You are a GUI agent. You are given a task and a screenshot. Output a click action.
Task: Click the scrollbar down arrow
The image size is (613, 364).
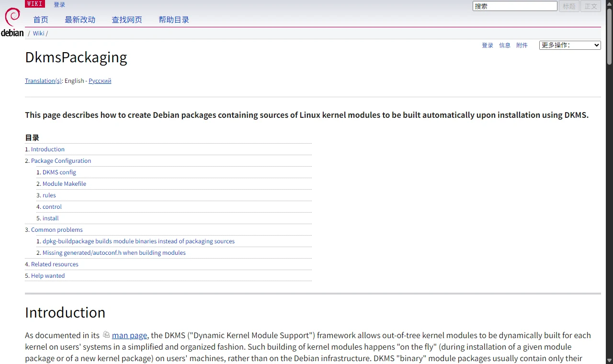pos(609,360)
